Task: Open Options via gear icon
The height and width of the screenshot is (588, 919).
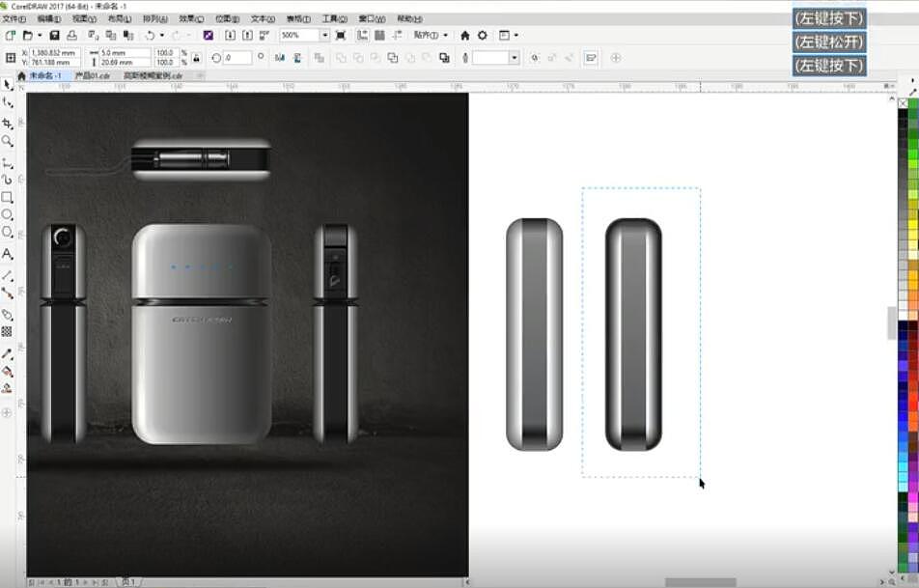Action: pos(483,35)
